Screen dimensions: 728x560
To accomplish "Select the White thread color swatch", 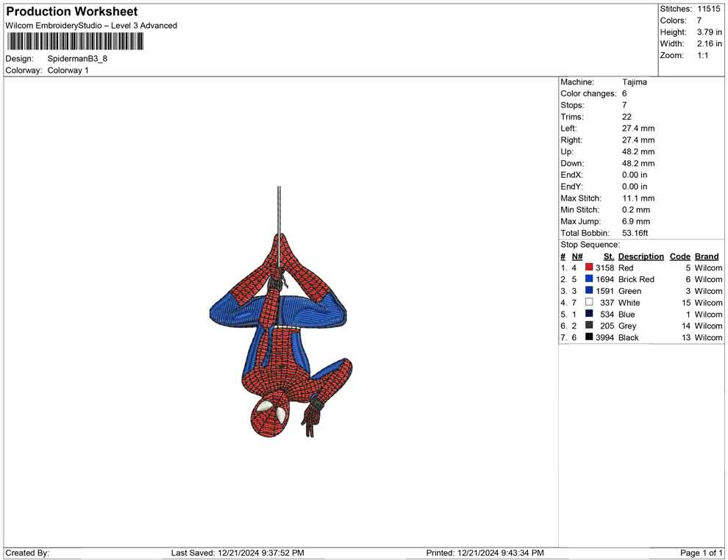I will [x=589, y=303].
